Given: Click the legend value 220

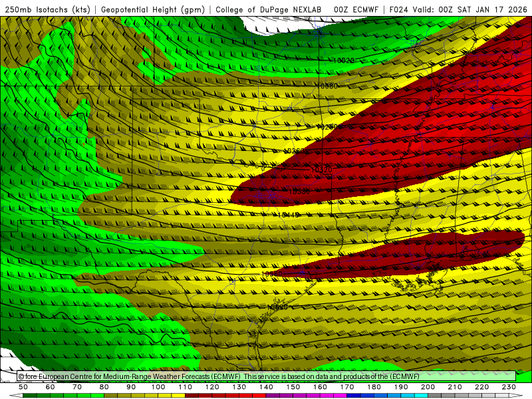Looking at the screenshot, I should (x=482, y=387).
